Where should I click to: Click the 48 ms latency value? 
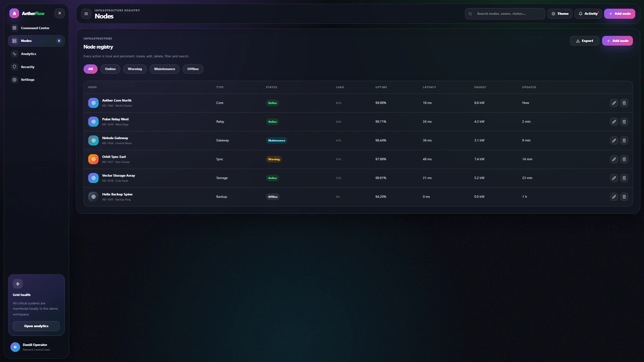427,159
